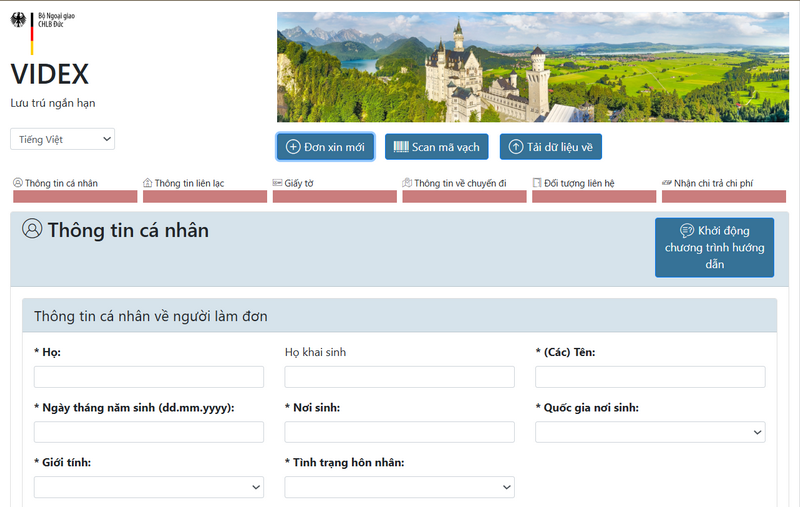Click the upload arrow icon on Tải dữ liệu về
Viewport: 800px width, 507px height.
pos(516,147)
